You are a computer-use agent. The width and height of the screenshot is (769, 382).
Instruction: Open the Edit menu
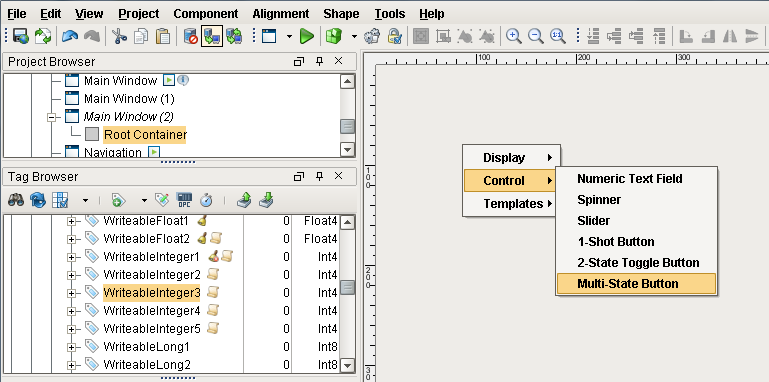click(x=51, y=14)
